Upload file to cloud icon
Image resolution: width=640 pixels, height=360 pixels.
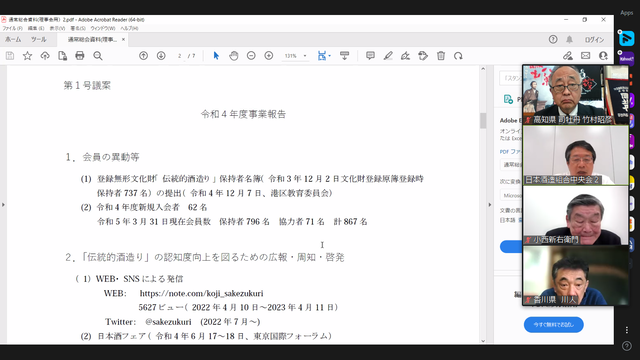45,56
